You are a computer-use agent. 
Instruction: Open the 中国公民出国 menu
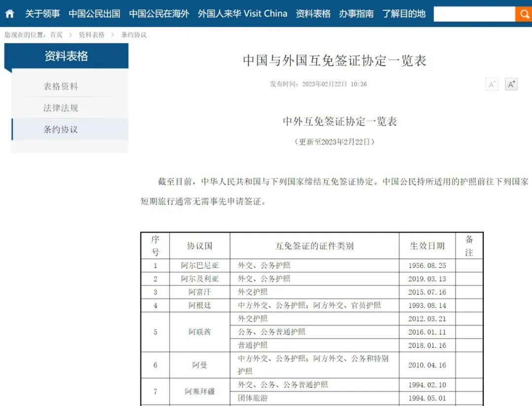point(94,14)
